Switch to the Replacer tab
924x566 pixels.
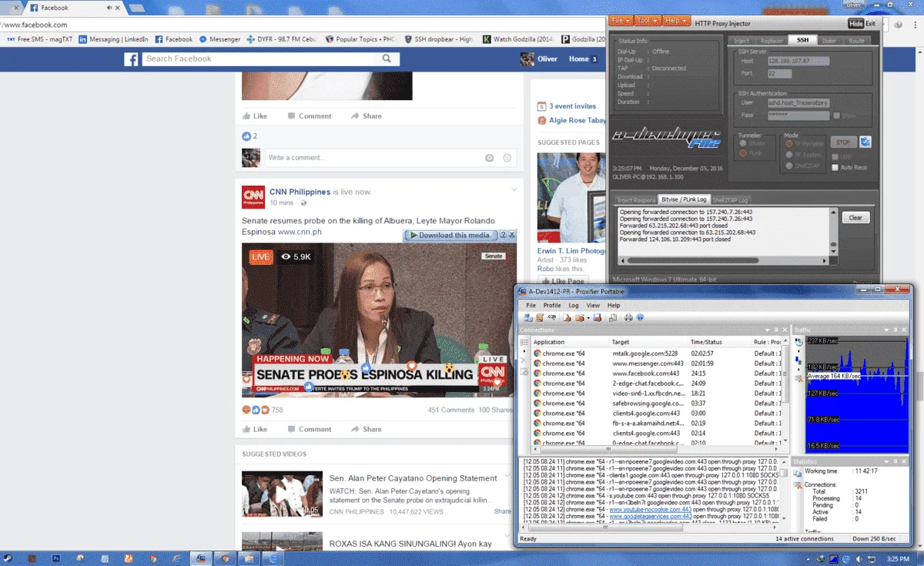click(x=772, y=40)
